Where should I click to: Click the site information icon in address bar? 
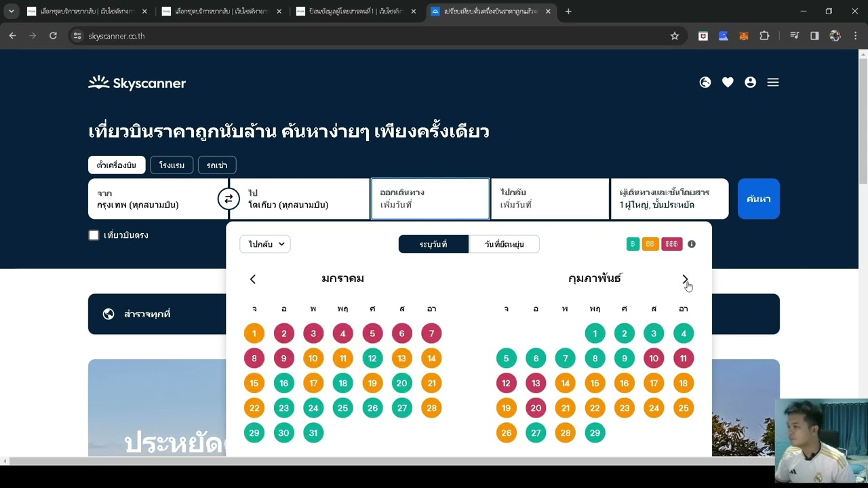coord(77,36)
